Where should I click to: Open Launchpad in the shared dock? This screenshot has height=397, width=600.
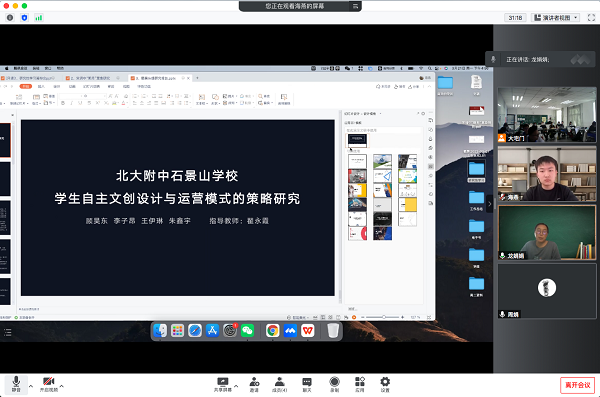click(x=178, y=330)
